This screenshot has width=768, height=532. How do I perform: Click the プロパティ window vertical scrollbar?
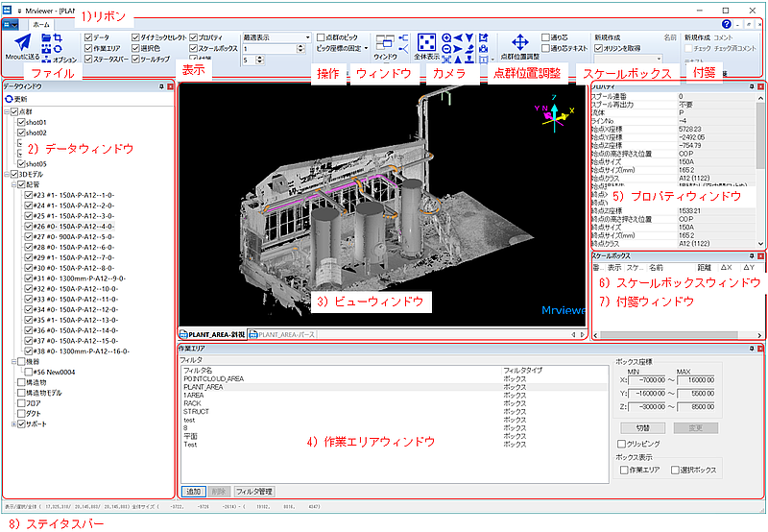[x=760, y=170]
